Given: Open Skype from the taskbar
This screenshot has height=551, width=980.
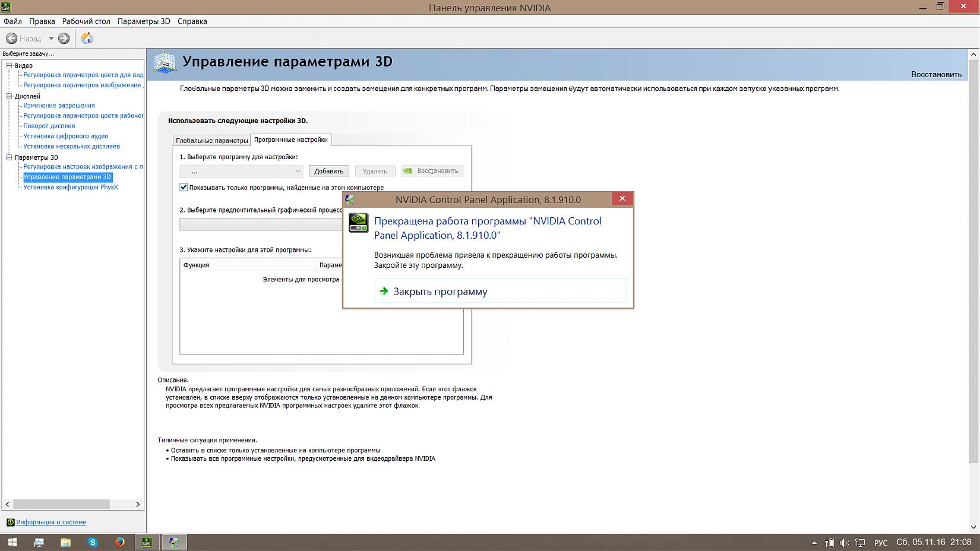Looking at the screenshot, I should click(93, 542).
